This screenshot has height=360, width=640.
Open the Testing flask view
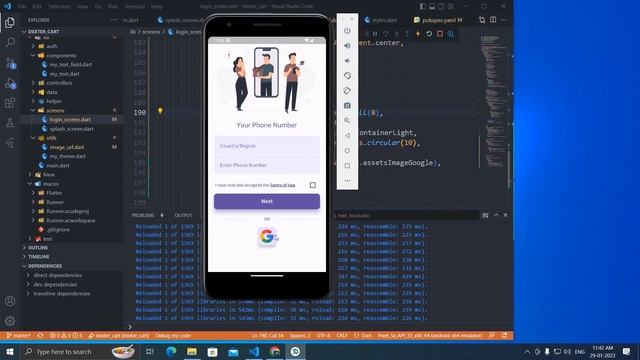pyautogui.click(x=10, y=122)
